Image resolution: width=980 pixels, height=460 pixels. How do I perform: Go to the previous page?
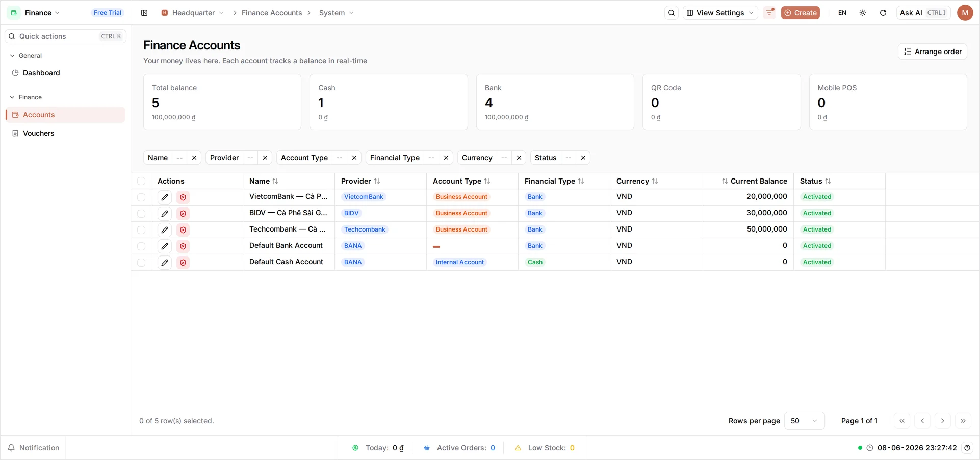coord(922,421)
